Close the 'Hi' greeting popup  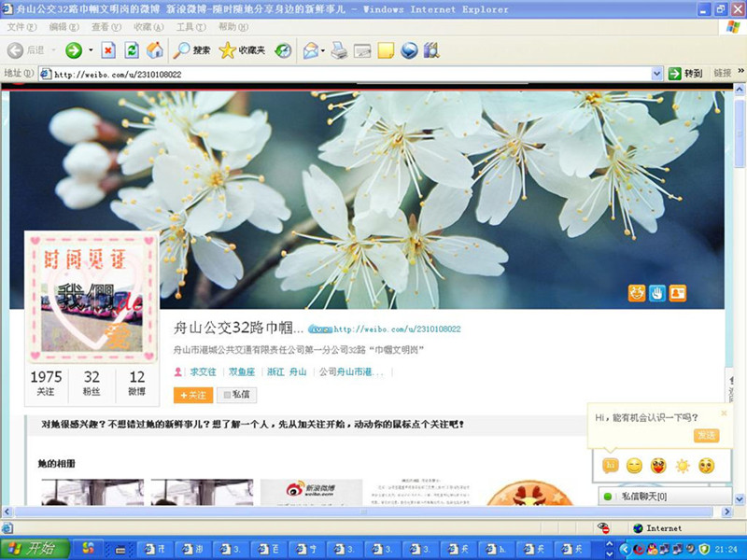pos(725,413)
